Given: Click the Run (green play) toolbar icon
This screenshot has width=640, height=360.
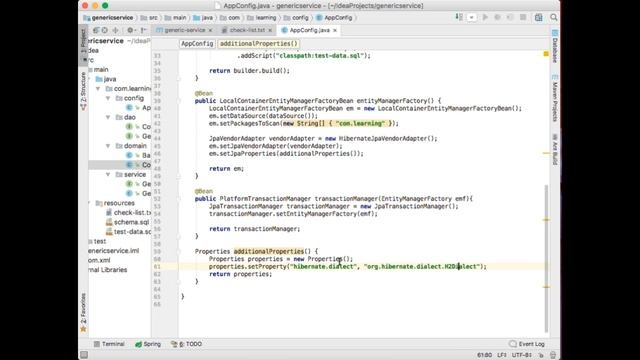Looking at the screenshot, I should coord(485,18).
